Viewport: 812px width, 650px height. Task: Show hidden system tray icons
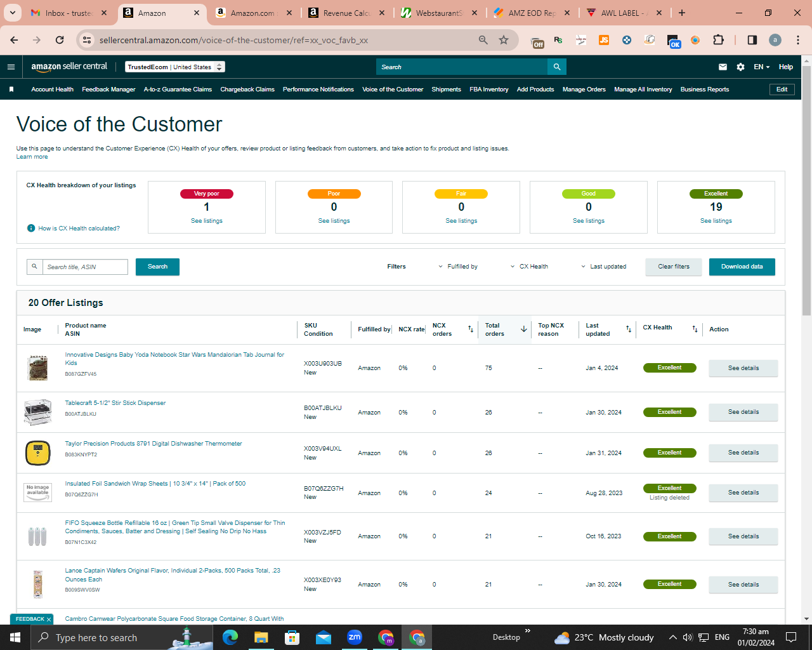click(672, 637)
